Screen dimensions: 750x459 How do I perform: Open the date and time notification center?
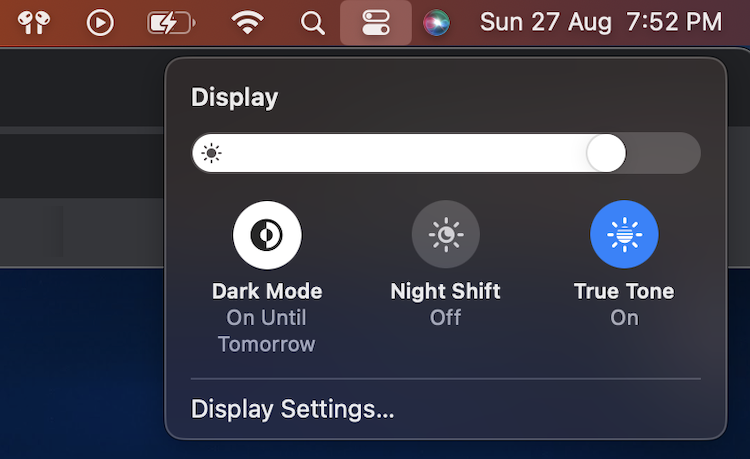pyautogui.click(x=601, y=22)
